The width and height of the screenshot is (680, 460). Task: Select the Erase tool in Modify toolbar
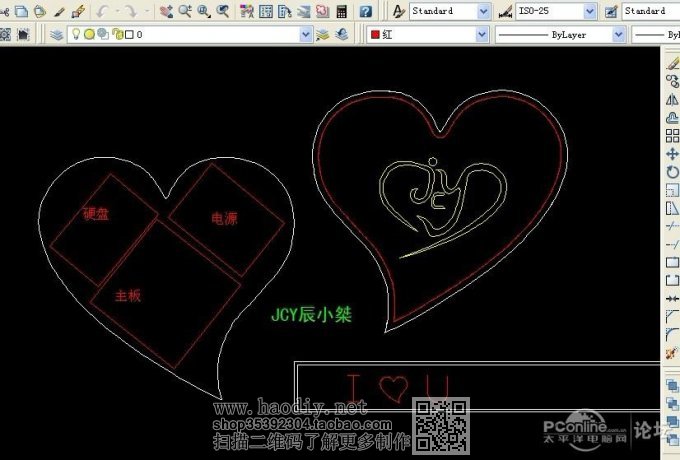[672, 63]
